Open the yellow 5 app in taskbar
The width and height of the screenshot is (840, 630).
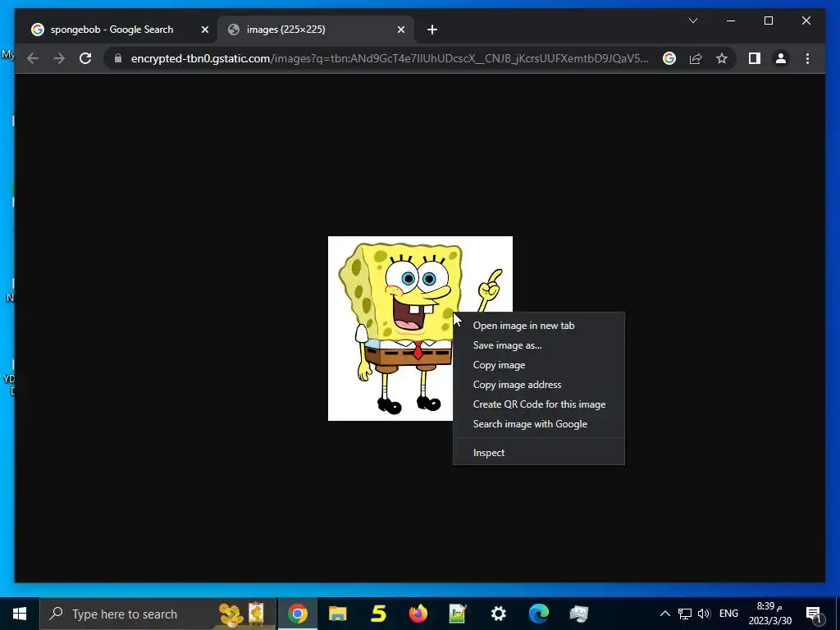pyautogui.click(x=378, y=614)
